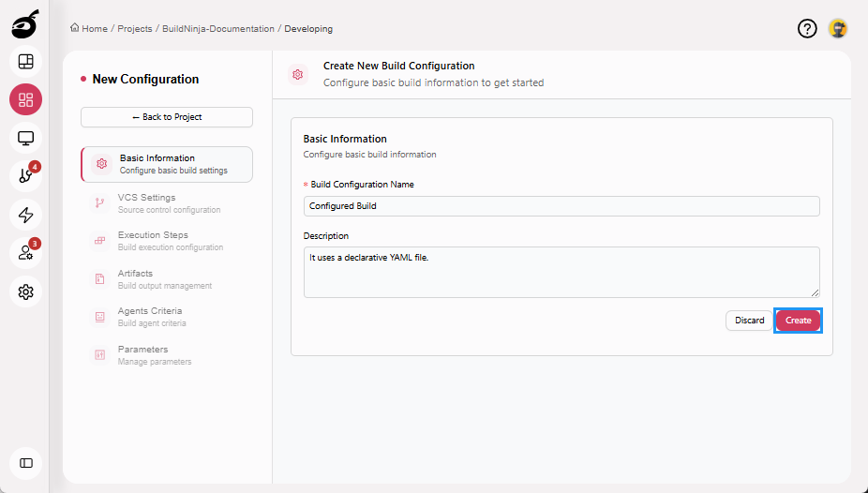The height and width of the screenshot is (493, 868).
Task: Click the Build Configuration Name label
Action: pyautogui.click(x=362, y=185)
